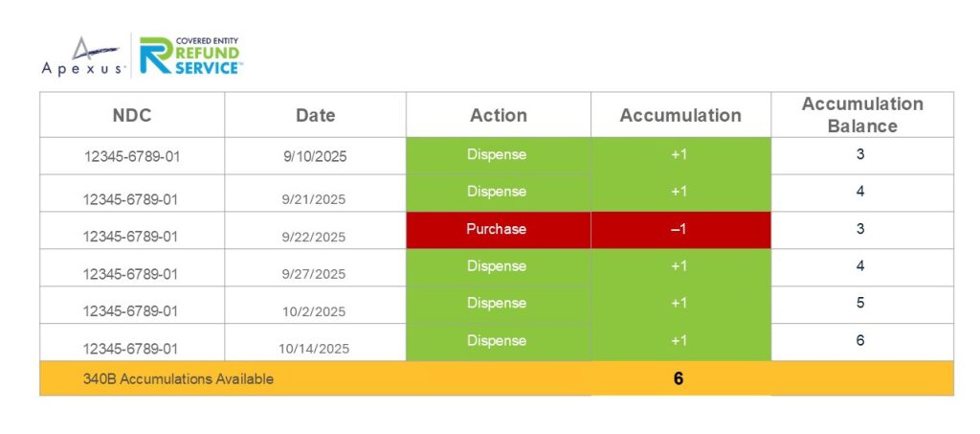Select the 9/10/2025 date cell

pos(315,157)
